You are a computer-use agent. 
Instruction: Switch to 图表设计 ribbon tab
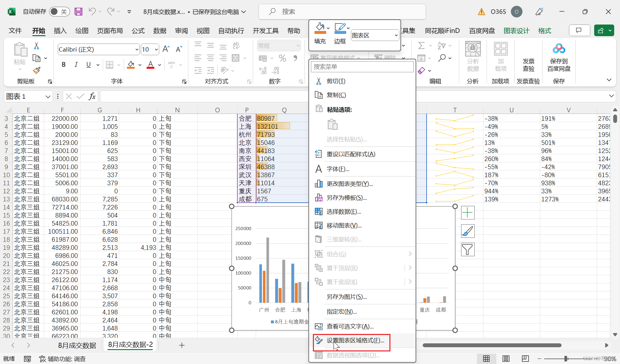[516, 31]
